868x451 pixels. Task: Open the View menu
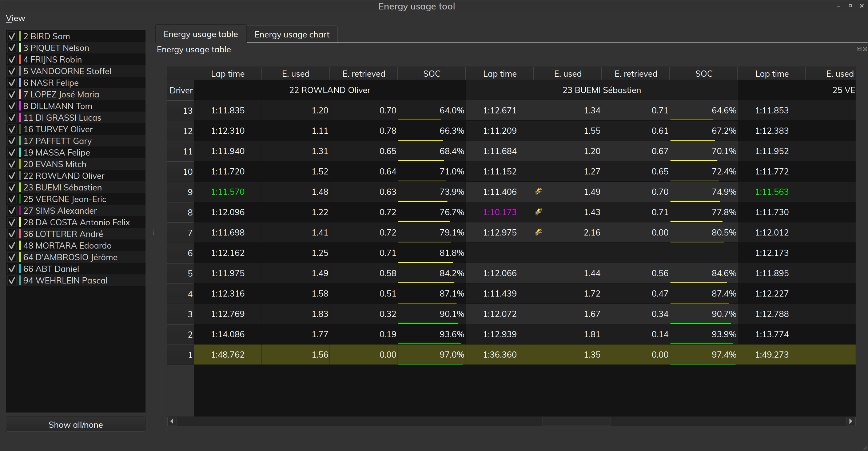click(x=15, y=18)
